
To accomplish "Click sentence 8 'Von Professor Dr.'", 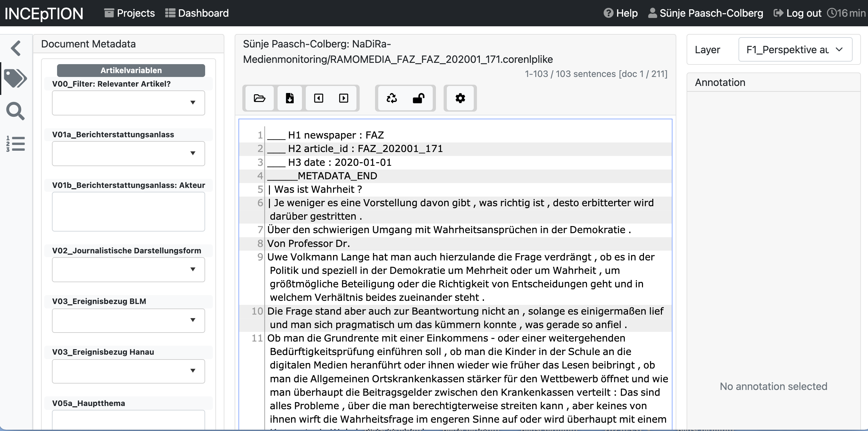I will [309, 243].
